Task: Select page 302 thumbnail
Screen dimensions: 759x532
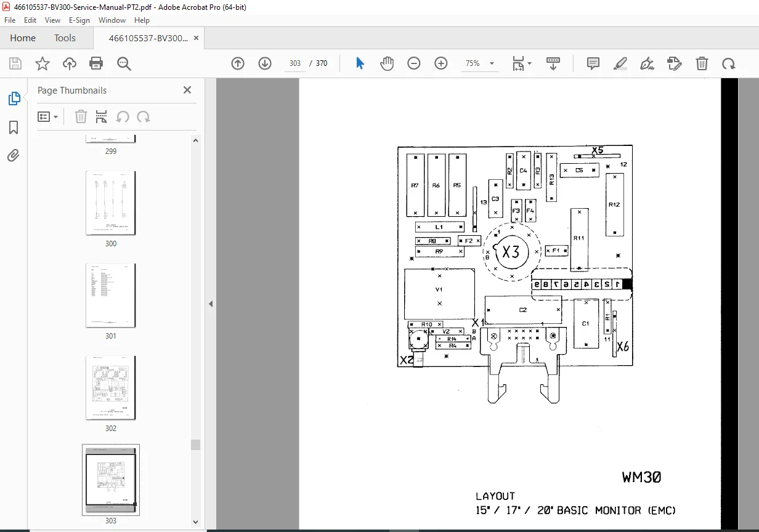Action: pyautogui.click(x=110, y=388)
